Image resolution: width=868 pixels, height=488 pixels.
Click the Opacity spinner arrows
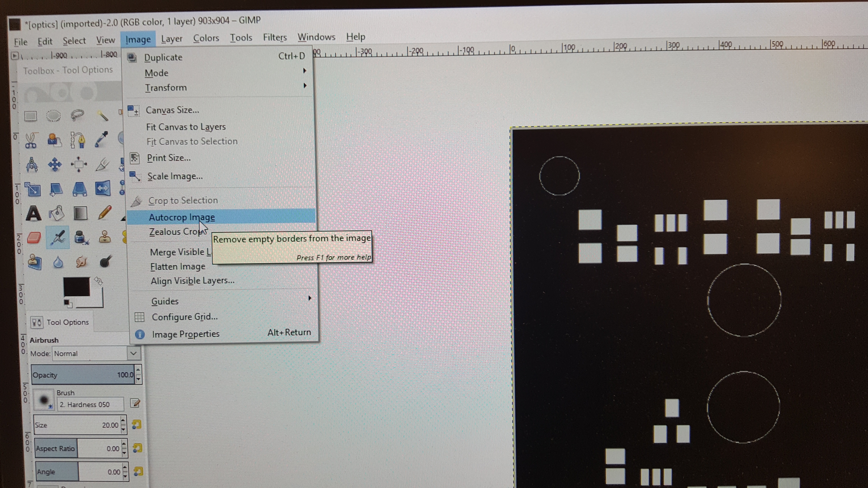pyautogui.click(x=138, y=374)
